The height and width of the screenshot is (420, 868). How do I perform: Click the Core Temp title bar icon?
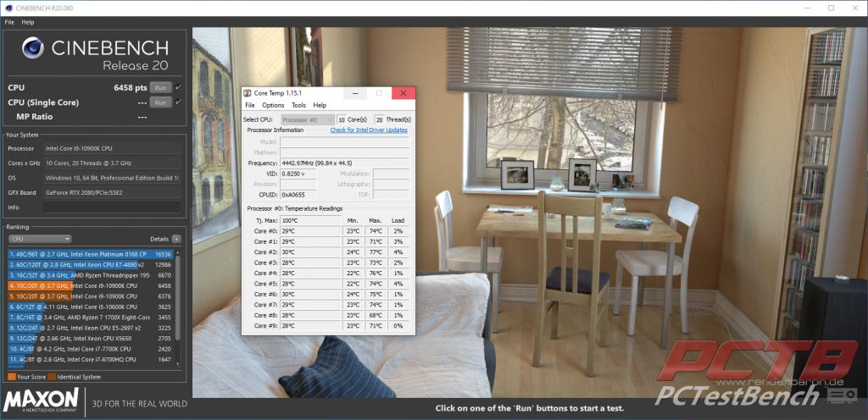tap(248, 93)
